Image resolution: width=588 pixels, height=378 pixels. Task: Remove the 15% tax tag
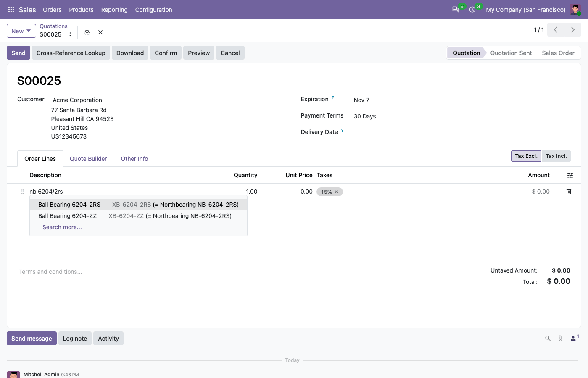pyautogui.click(x=336, y=192)
